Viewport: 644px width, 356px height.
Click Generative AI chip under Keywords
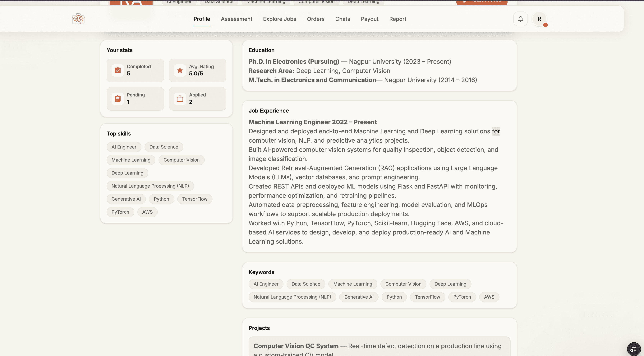pos(359,297)
